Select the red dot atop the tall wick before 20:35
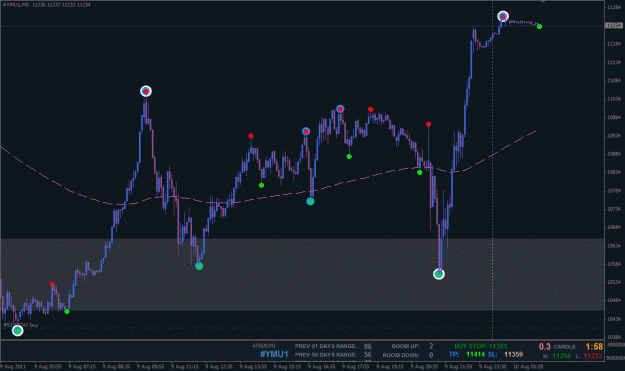The image size is (625, 371). point(428,124)
